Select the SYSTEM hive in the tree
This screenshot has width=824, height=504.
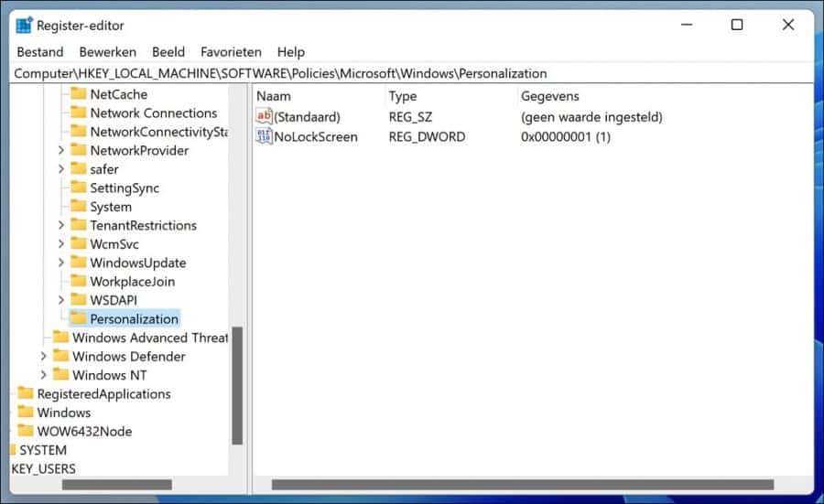coord(42,450)
